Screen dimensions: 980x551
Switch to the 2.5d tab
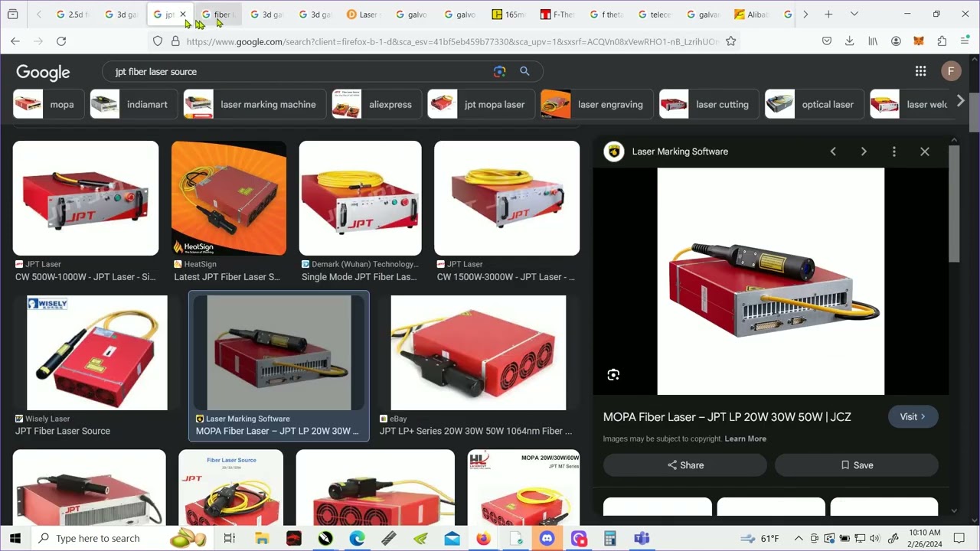[x=73, y=14]
